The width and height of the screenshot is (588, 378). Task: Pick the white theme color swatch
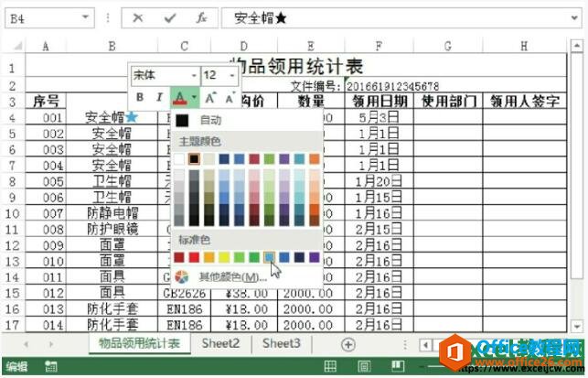coord(179,158)
